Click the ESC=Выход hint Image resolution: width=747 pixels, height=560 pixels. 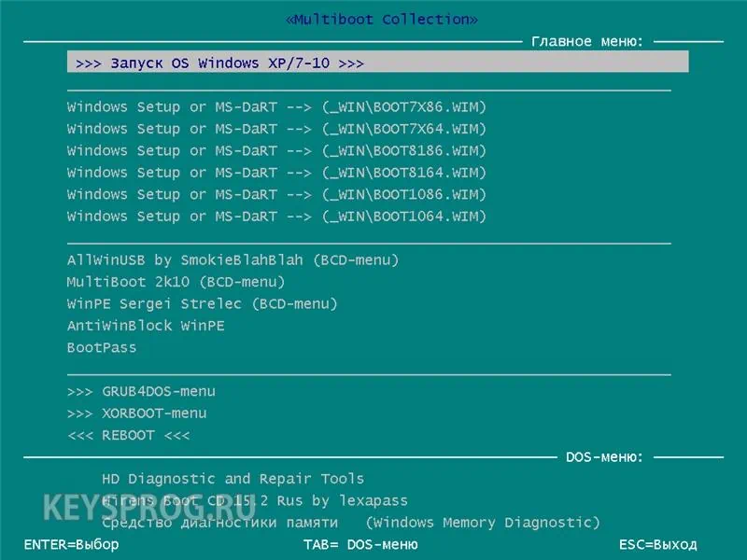point(658,544)
